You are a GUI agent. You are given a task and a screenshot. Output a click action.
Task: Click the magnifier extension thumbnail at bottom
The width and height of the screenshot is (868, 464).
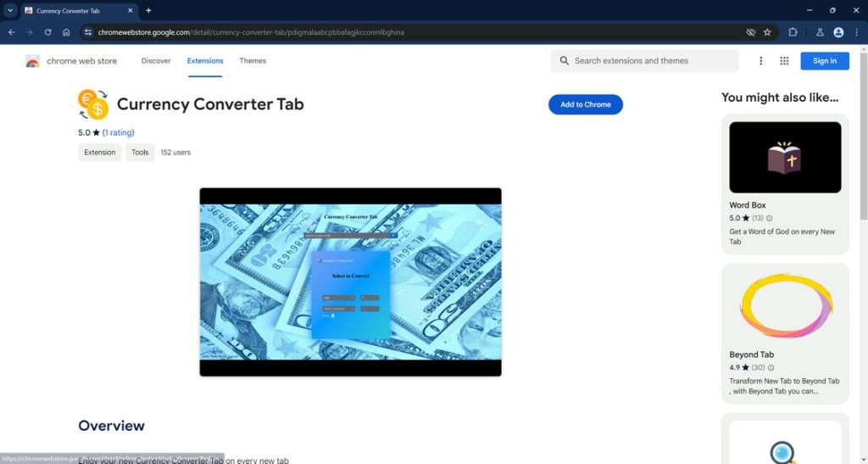[785, 443]
